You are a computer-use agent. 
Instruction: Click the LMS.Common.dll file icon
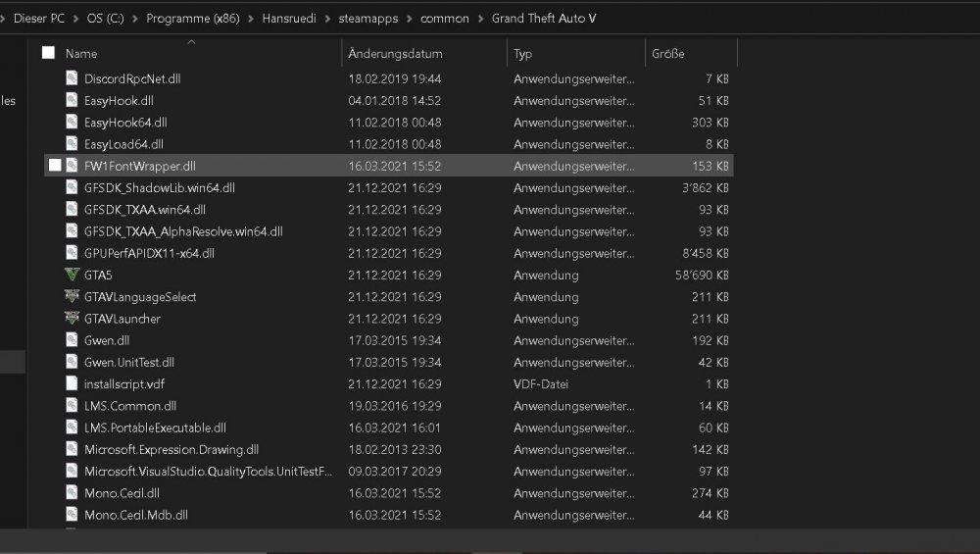click(72, 406)
